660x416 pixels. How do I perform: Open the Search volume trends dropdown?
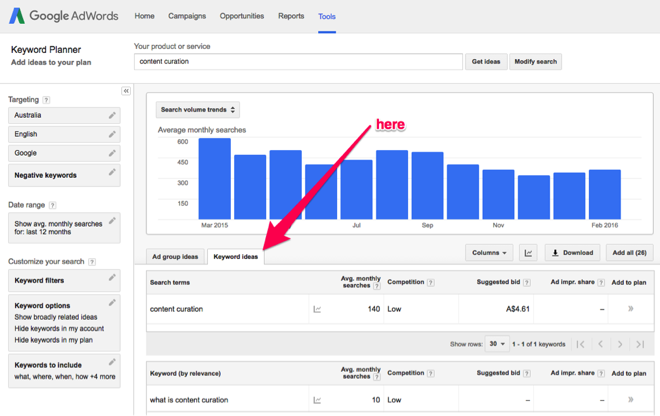click(x=198, y=109)
